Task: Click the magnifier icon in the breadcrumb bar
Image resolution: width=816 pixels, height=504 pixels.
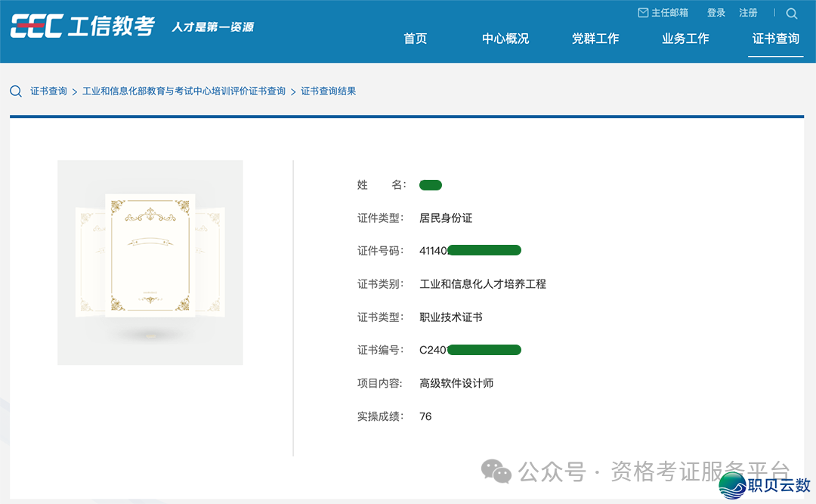Action: pos(16,91)
